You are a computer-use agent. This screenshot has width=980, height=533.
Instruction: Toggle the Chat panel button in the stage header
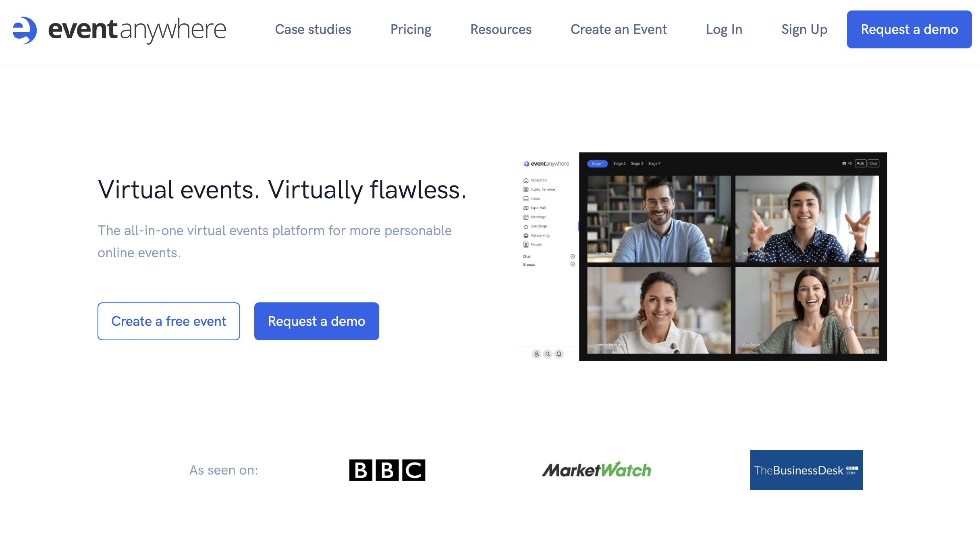click(x=873, y=164)
